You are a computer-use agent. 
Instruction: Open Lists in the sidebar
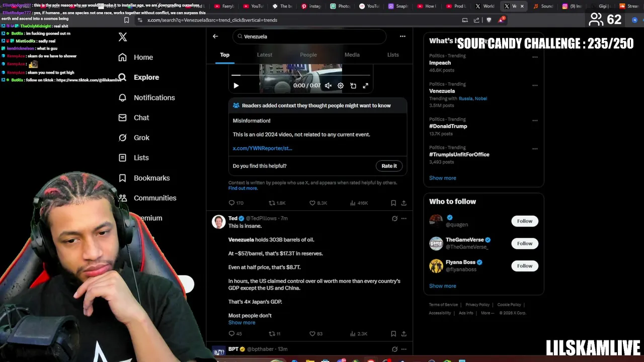pyautogui.click(x=133, y=158)
